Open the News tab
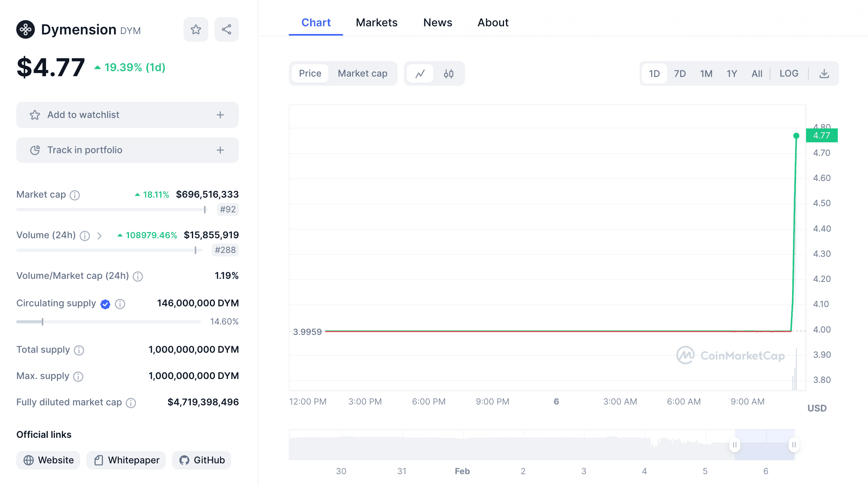This screenshot has width=868, height=485. pos(437,22)
